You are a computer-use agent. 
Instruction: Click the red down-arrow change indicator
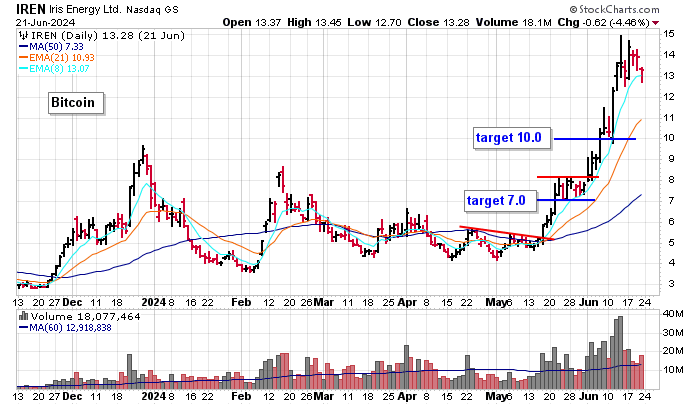(655, 23)
